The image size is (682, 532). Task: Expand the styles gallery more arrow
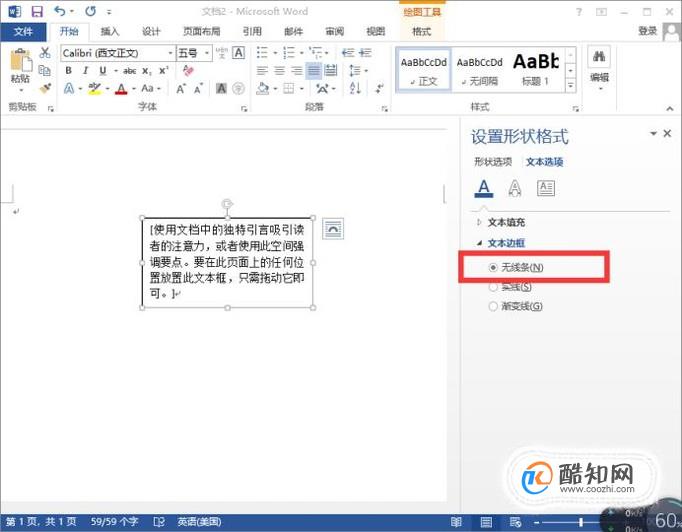point(570,86)
